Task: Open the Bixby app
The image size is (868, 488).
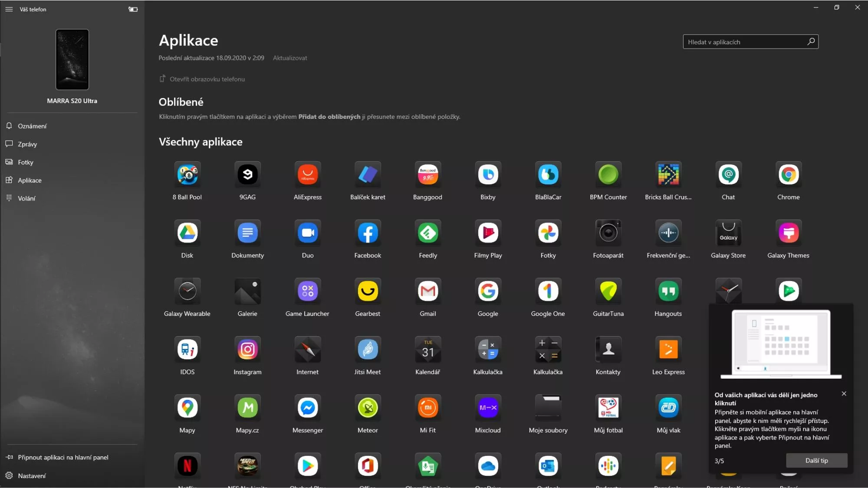Action: coord(488,174)
